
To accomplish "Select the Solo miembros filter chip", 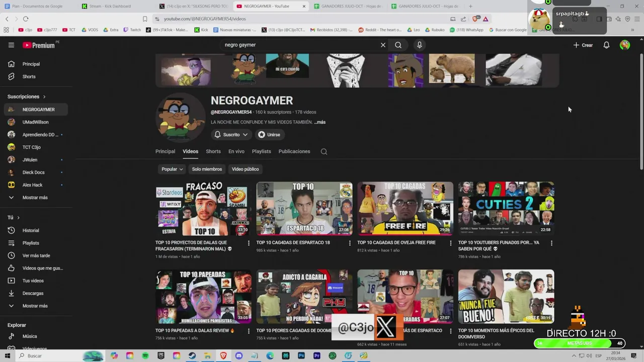I will pos(207,169).
